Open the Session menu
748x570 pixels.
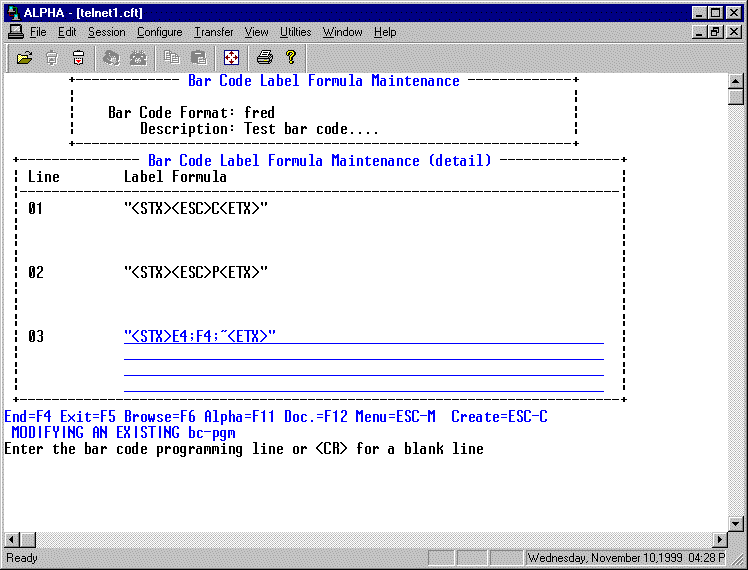tap(106, 32)
